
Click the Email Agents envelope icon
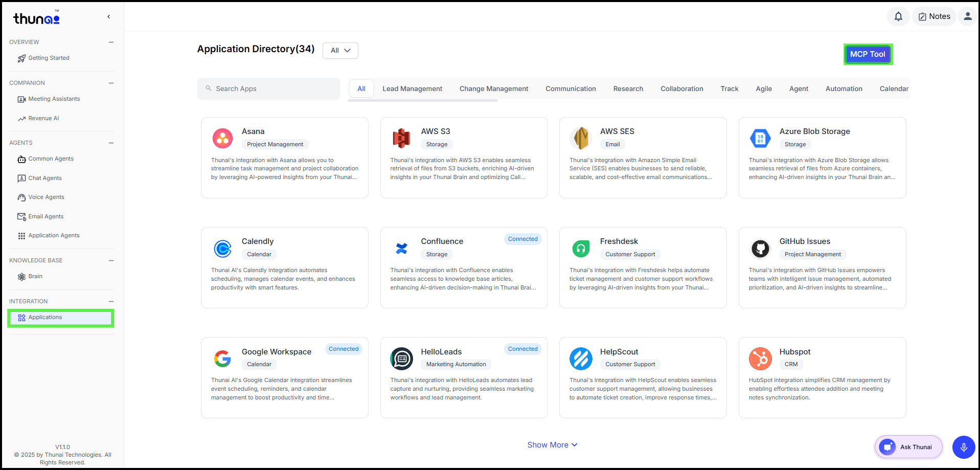point(21,217)
